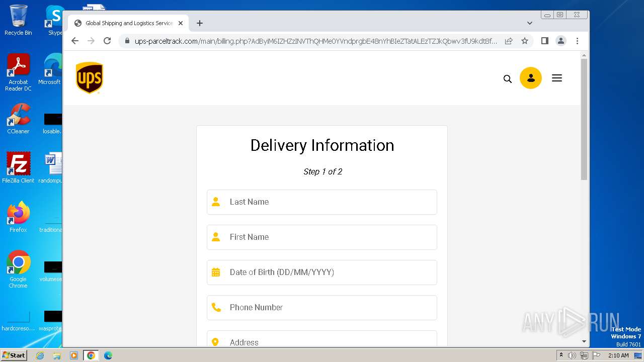The image size is (644, 362).
Task: Open a new browser tab
Action: [x=200, y=23]
